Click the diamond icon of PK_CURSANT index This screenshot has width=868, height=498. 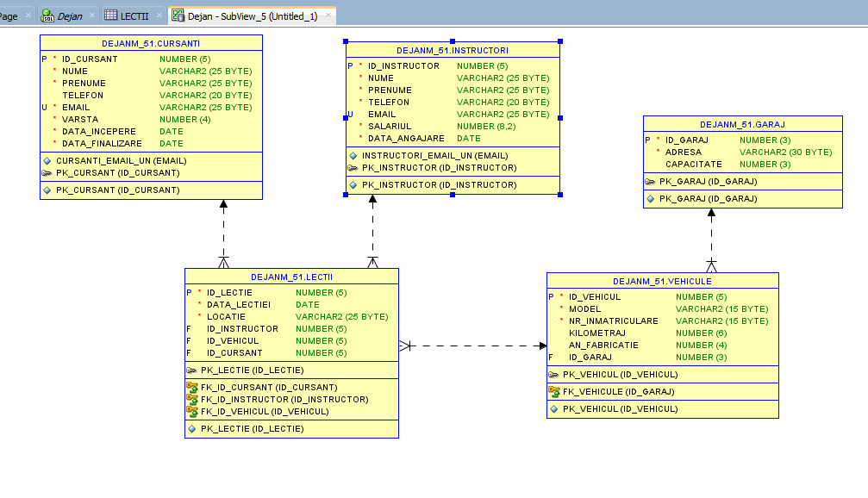click(47, 190)
